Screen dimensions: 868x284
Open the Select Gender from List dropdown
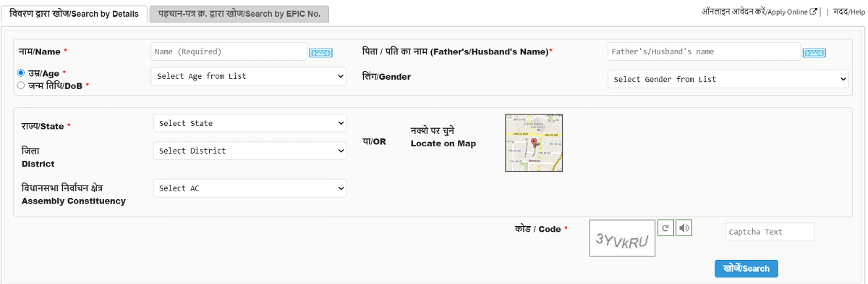click(x=728, y=79)
